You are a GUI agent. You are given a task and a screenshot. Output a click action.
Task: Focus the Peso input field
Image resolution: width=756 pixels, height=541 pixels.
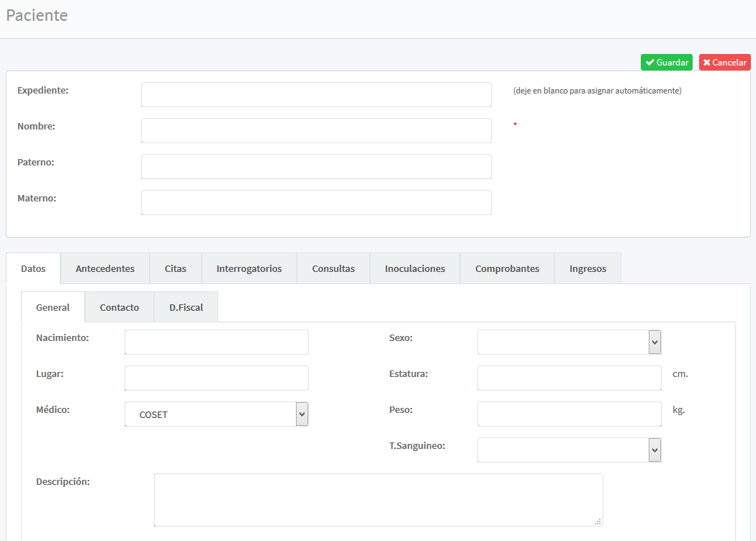569,414
